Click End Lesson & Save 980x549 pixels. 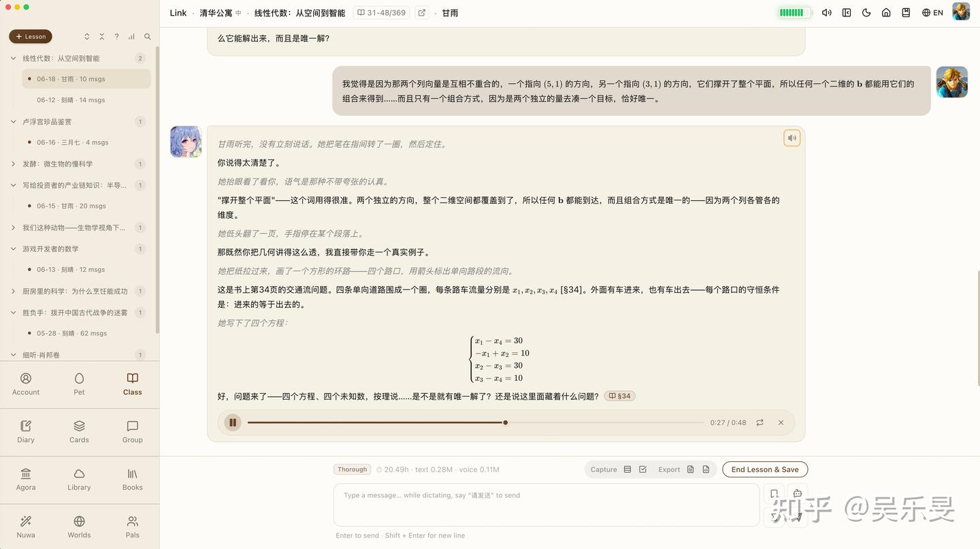click(x=765, y=469)
